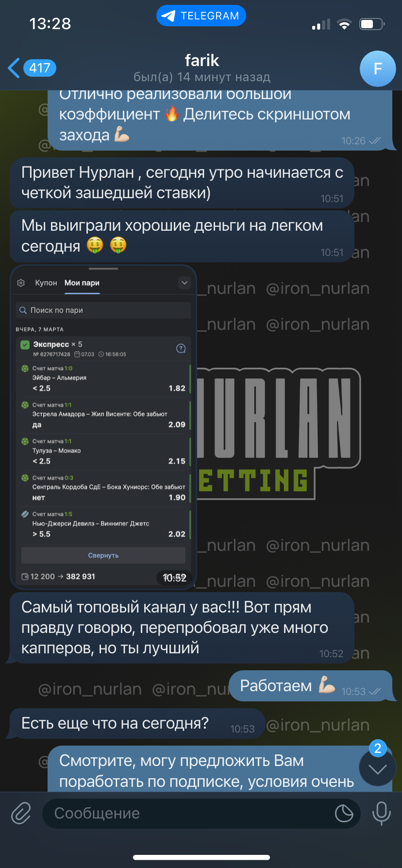Tap the settings gear in bet screenshot

tap(21, 283)
